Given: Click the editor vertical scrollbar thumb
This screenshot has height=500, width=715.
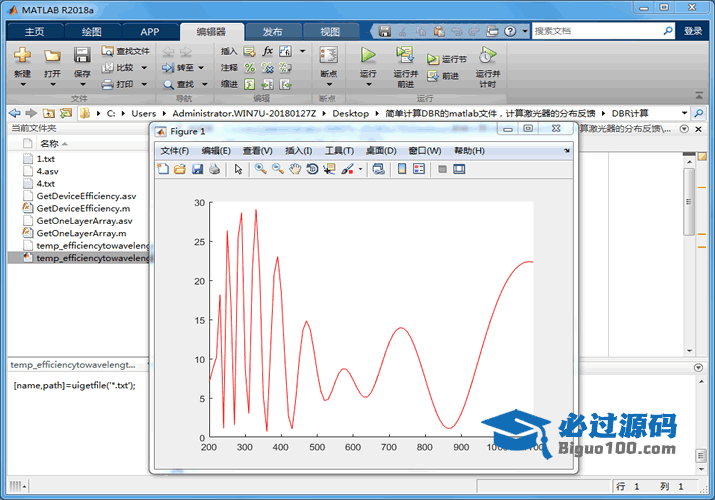Looking at the screenshot, I should [689, 201].
